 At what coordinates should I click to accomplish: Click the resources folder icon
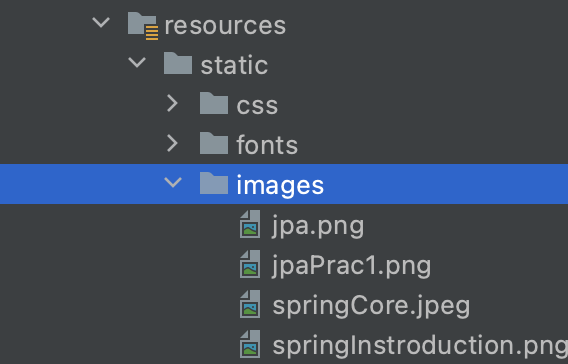[x=143, y=26]
